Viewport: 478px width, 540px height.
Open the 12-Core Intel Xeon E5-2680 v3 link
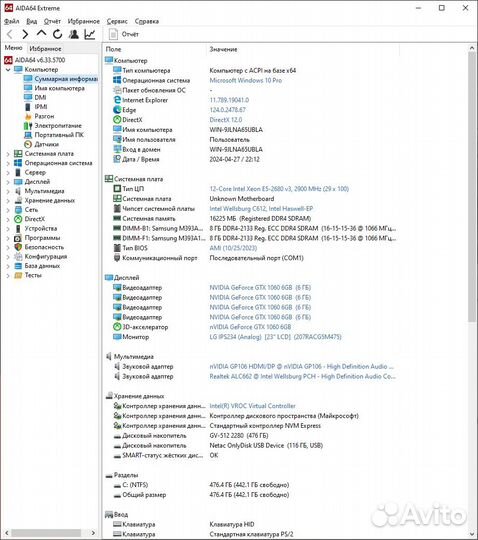pyautogui.click(x=279, y=189)
